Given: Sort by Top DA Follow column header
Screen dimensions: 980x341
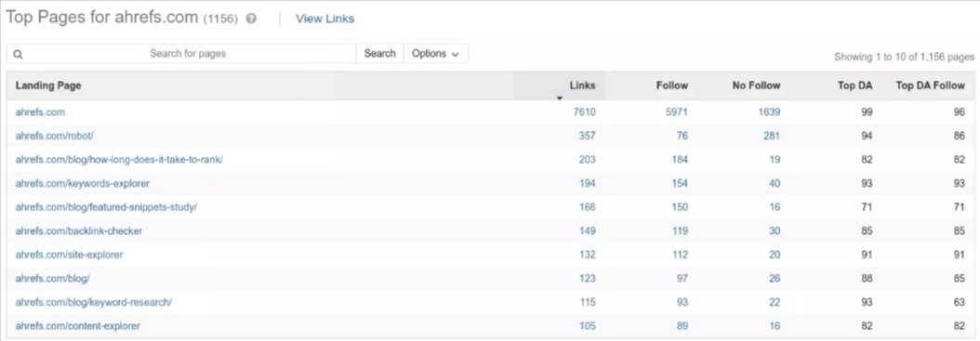Looking at the screenshot, I should pos(930,85).
